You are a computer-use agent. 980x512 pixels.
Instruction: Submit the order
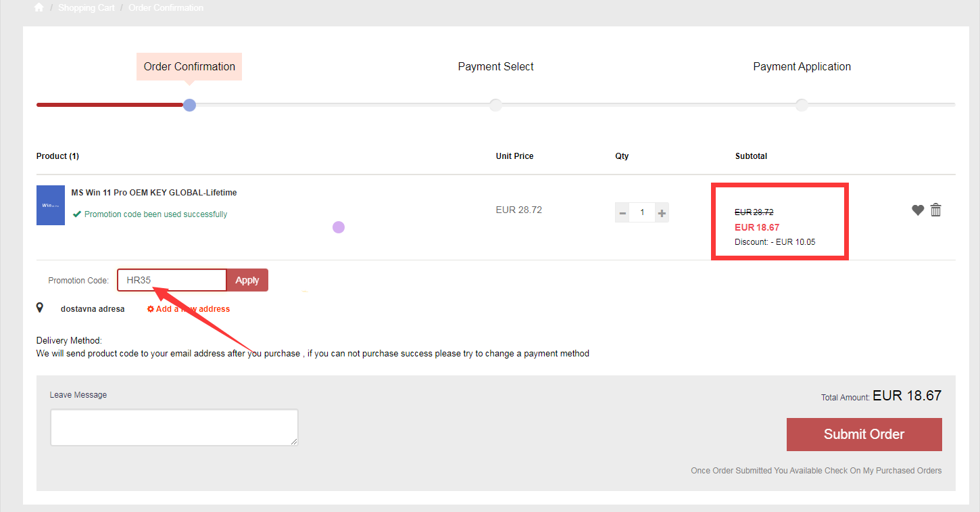click(x=864, y=434)
